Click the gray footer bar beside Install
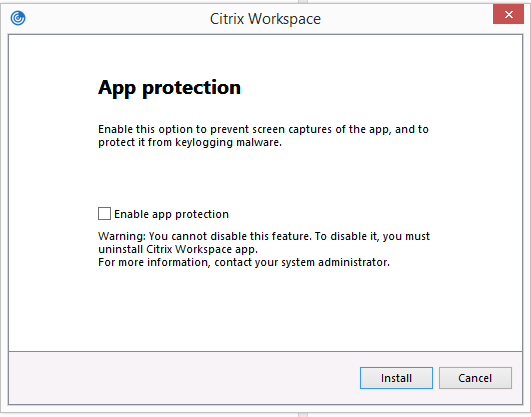The image size is (531, 417). coord(183,378)
